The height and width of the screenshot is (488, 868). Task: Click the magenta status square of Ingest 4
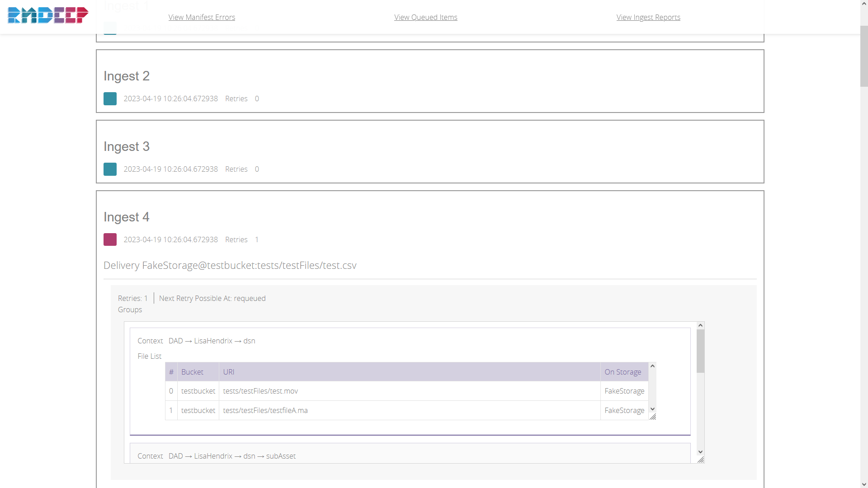tap(110, 239)
